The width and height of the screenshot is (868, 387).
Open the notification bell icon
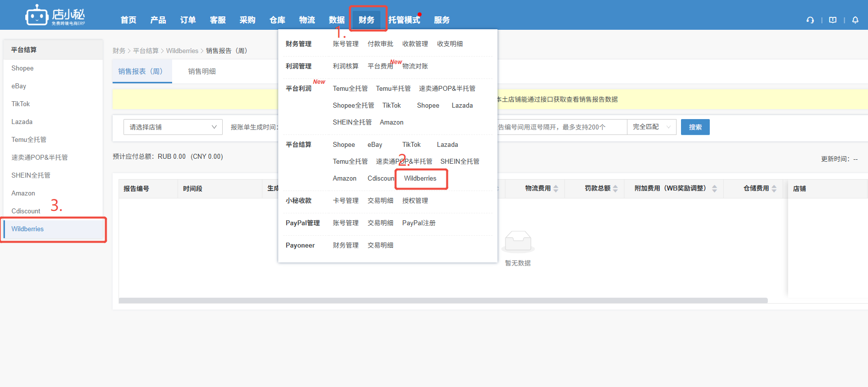point(855,20)
